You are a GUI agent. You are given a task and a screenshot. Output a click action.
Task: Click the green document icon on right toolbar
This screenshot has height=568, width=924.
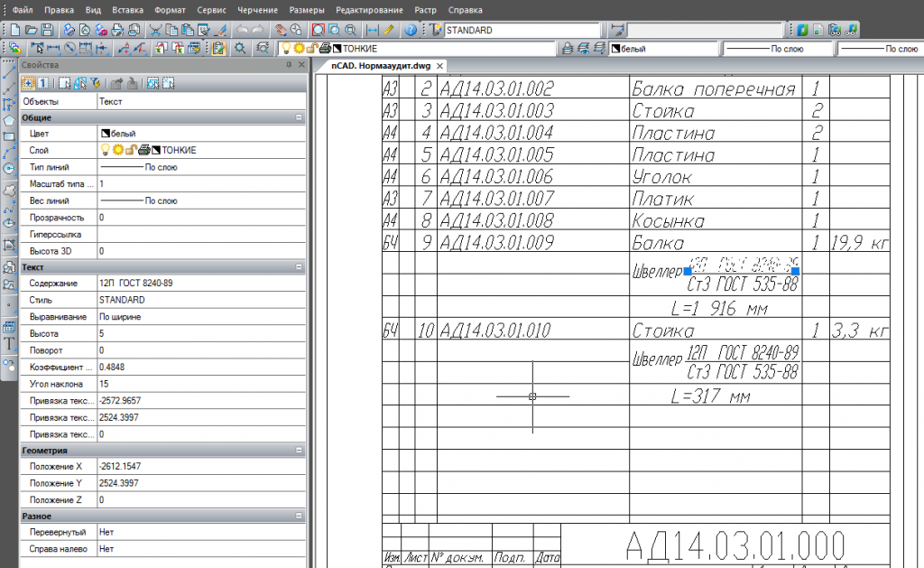[x=818, y=30]
